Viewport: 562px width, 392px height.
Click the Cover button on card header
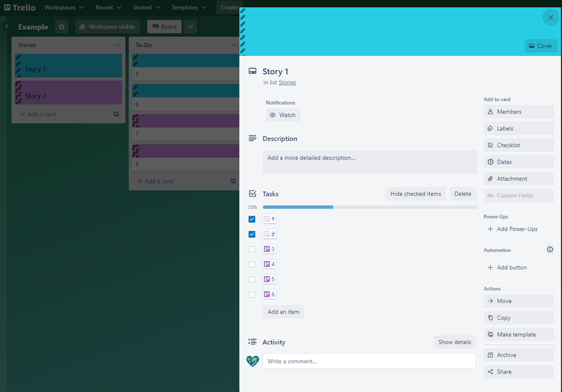(x=541, y=46)
